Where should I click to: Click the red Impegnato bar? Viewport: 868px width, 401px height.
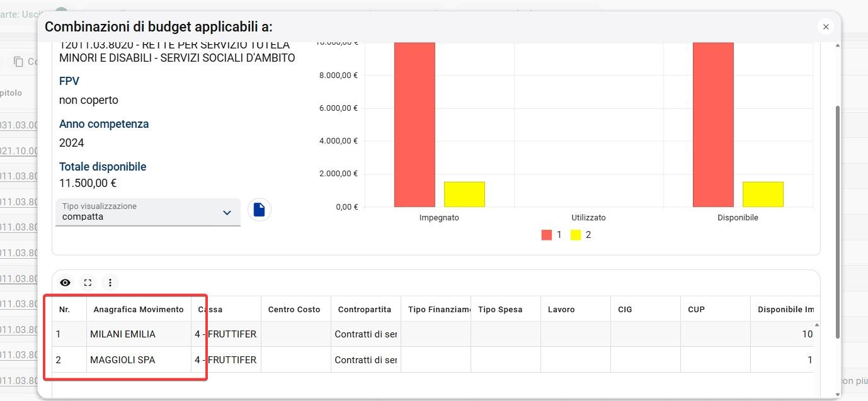coord(414,125)
